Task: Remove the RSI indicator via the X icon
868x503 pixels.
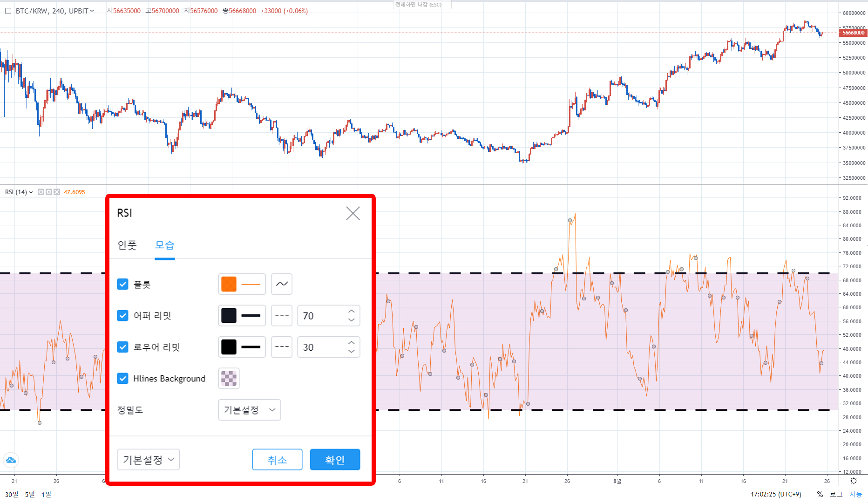Action: [x=56, y=192]
